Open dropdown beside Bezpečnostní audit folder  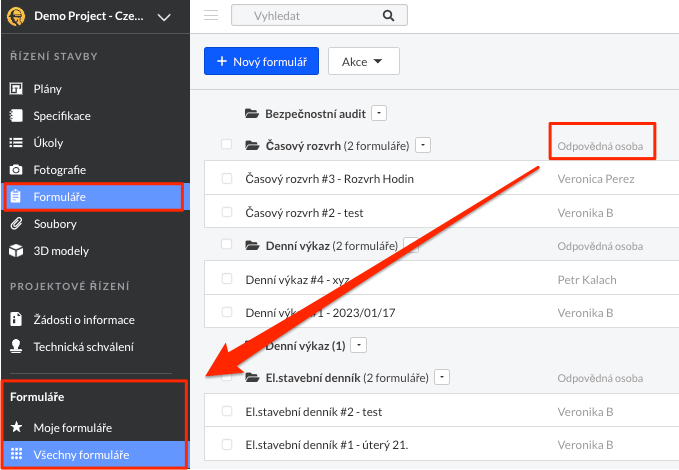coord(379,114)
